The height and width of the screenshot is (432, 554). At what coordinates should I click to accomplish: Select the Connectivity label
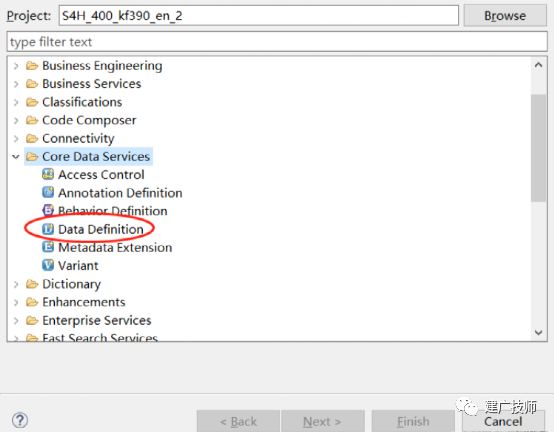pyautogui.click(x=78, y=138)
